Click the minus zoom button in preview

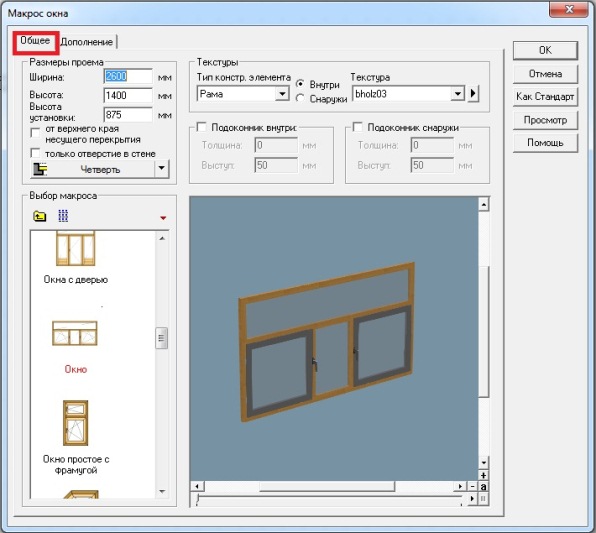pos(472,486)
